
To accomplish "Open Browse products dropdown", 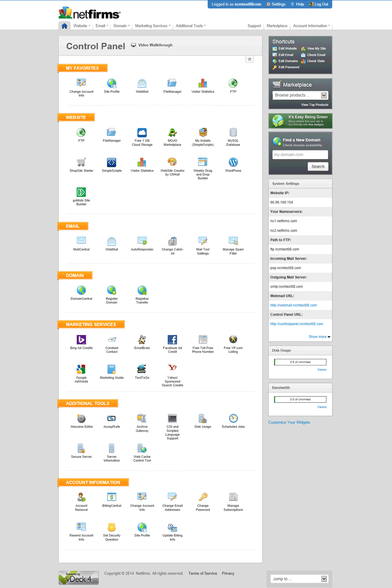I will click(x=300, y=95).
